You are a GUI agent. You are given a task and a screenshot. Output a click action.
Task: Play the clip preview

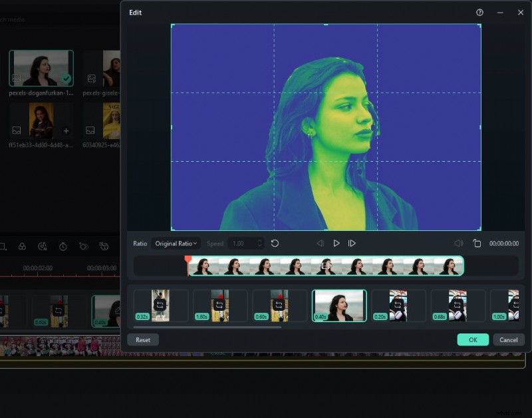[x=336, y=244]
